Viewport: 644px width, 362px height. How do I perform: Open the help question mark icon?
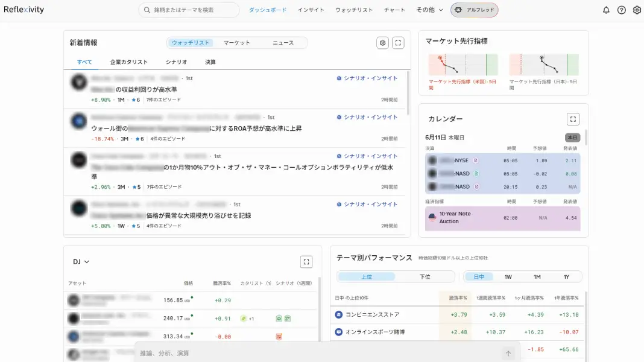pos(622,10)
